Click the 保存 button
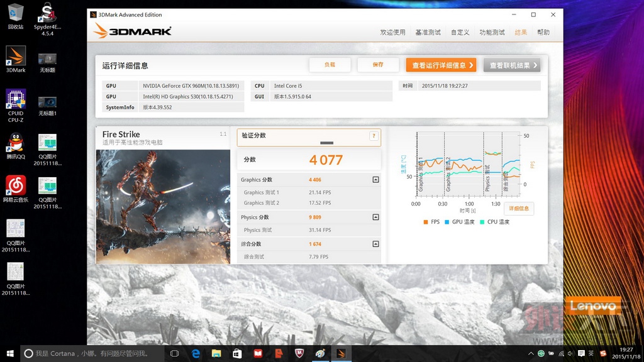644x362 pixels. pyautogui.click(x=378, y=65)
